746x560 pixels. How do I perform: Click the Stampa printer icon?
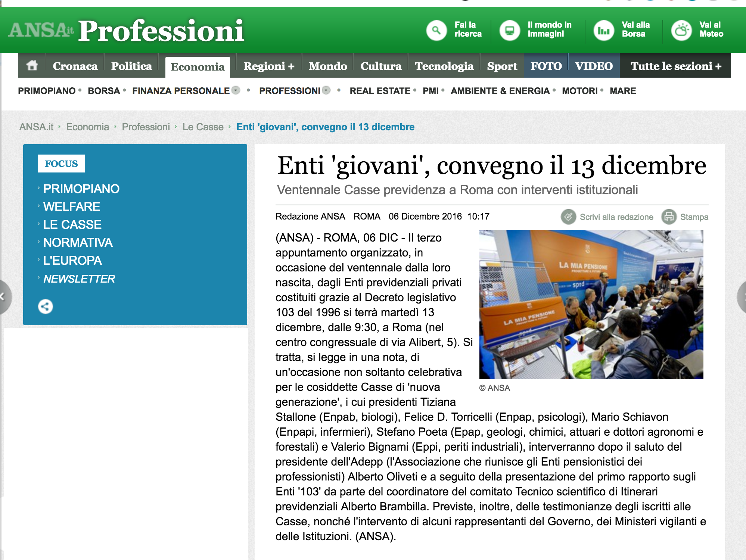click(x=669, y=217)
